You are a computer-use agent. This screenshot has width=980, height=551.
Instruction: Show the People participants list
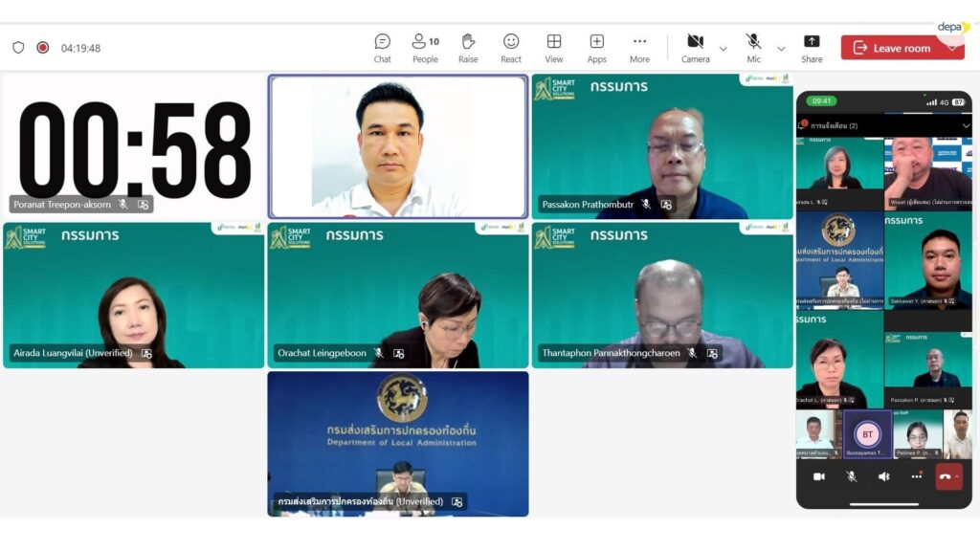click(x=425, y=48)
